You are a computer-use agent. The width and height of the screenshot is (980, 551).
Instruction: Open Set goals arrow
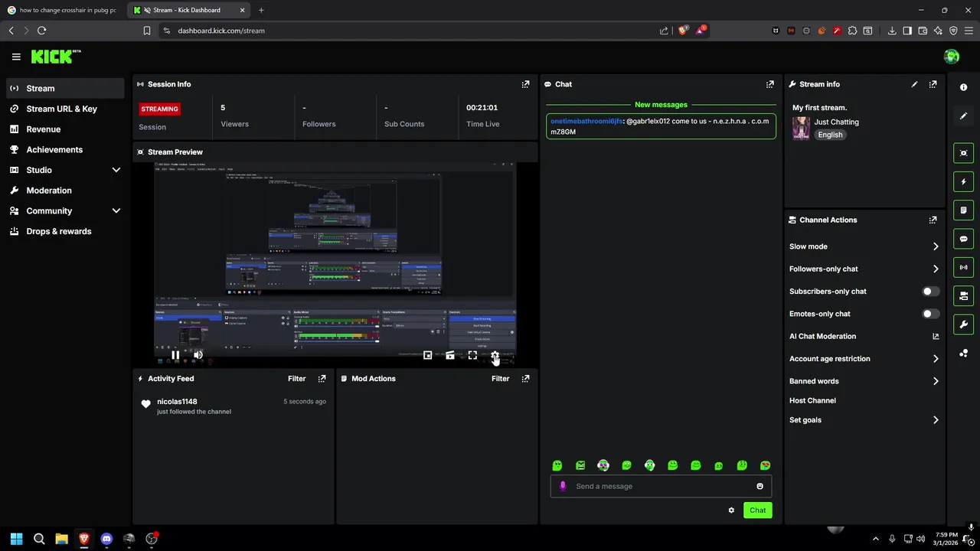click(936, 420)
